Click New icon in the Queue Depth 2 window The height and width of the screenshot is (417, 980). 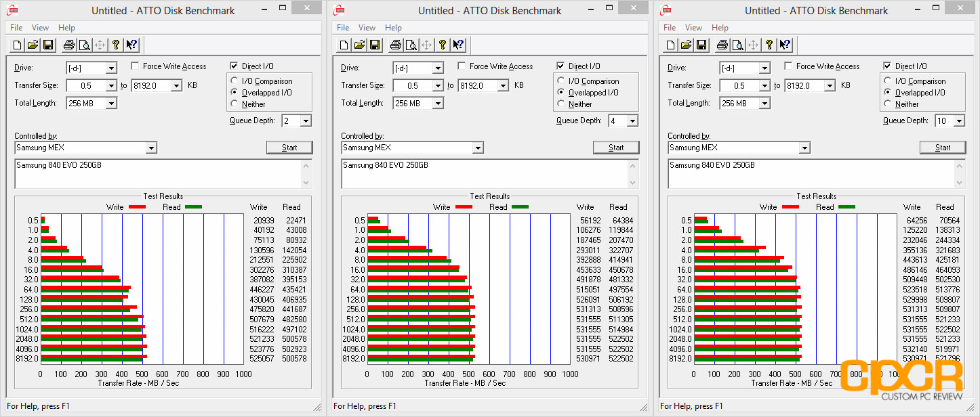click(17, 45)
